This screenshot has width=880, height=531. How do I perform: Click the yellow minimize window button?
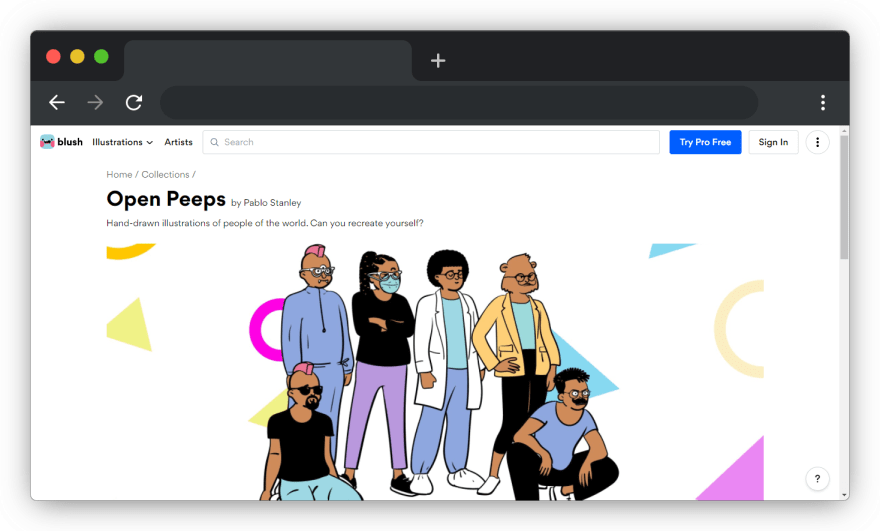pyautogui.click(x=77, y=57)
